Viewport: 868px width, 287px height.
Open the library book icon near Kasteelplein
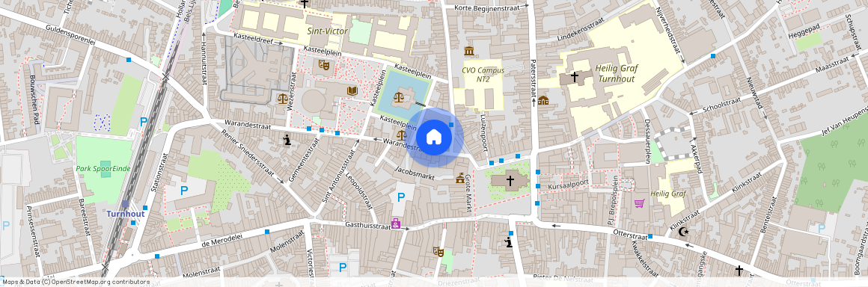(x=352, y=90)
